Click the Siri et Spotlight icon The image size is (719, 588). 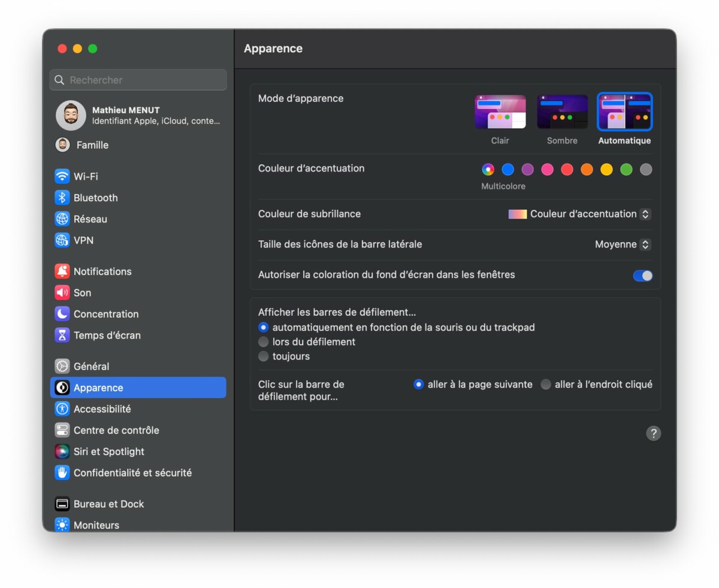(62, 451)
